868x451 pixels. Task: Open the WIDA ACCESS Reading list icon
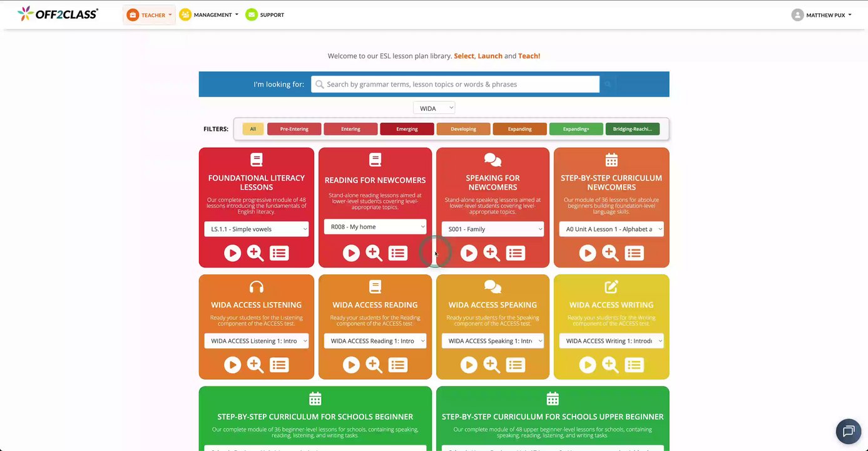coord(398,365)
